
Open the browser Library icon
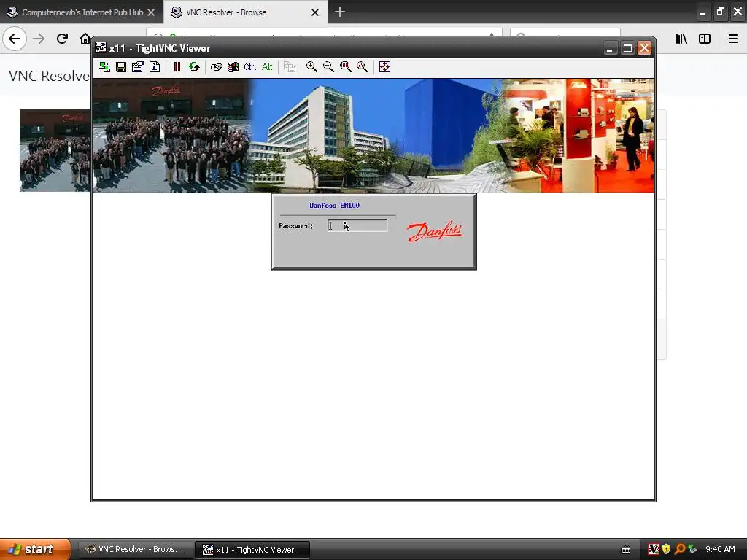coord(681,39)
